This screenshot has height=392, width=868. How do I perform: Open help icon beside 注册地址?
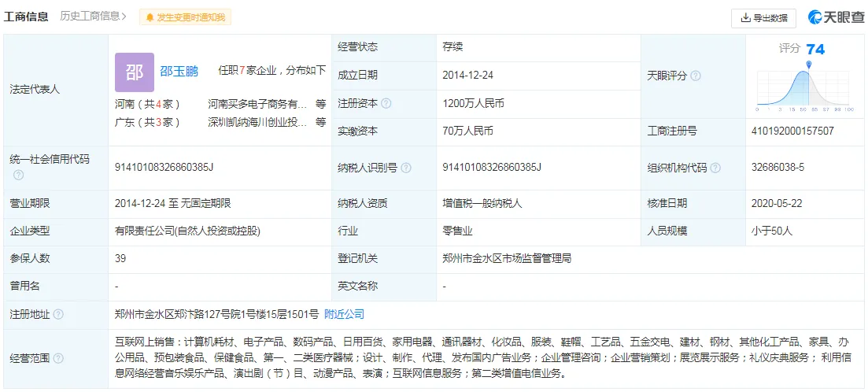click(58, 315)
